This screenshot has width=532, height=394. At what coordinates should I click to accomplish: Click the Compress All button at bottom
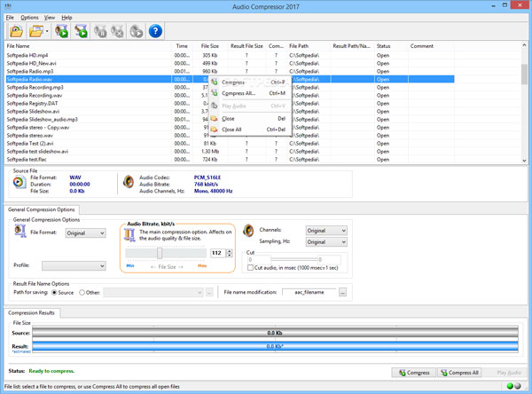459,373
